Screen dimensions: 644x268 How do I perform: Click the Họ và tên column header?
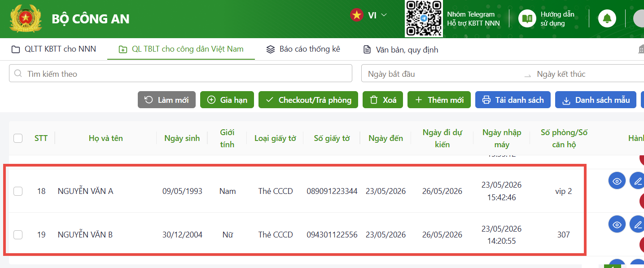106,138
